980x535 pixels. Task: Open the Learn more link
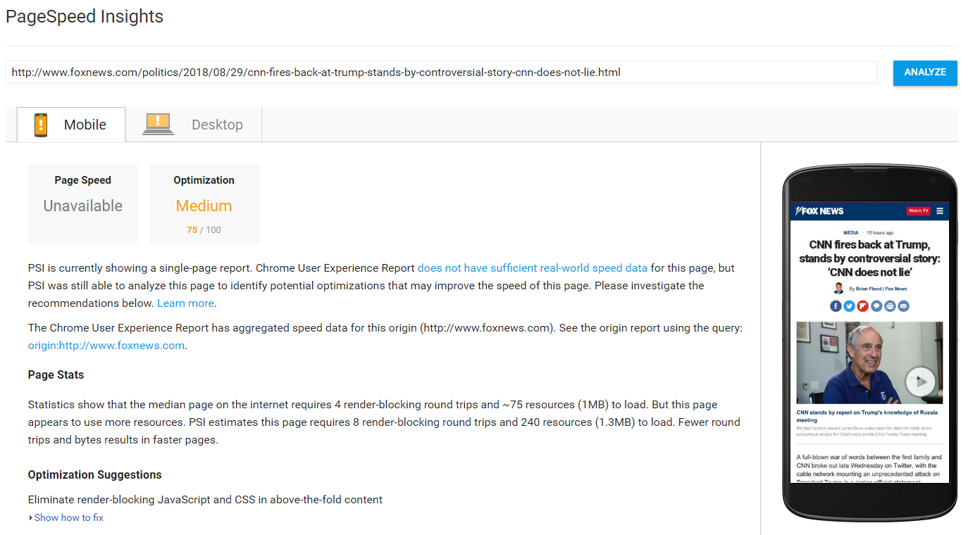(185, 303)
